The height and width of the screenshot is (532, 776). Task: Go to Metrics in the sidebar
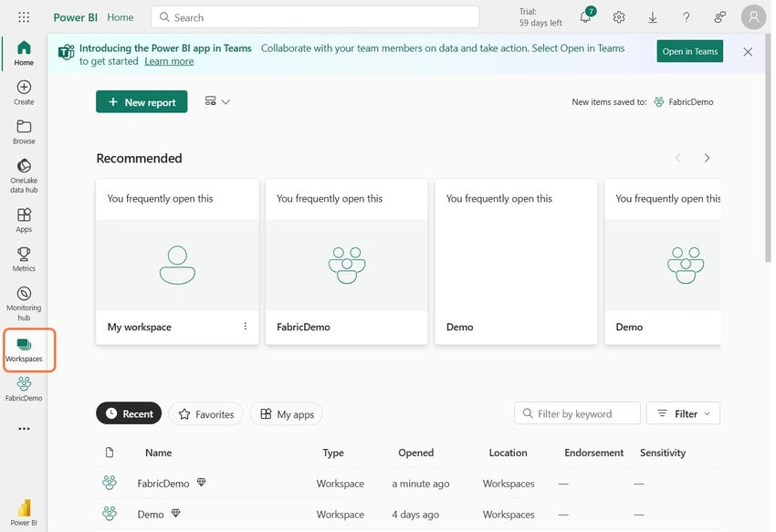(24, 260)
